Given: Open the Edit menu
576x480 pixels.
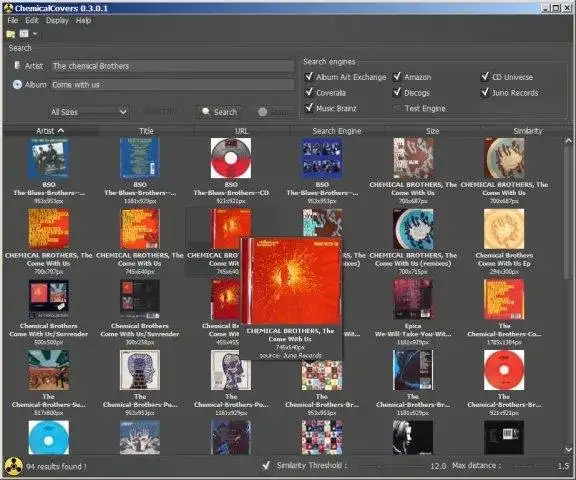Looking at the screenshot, I should point(32,21).
